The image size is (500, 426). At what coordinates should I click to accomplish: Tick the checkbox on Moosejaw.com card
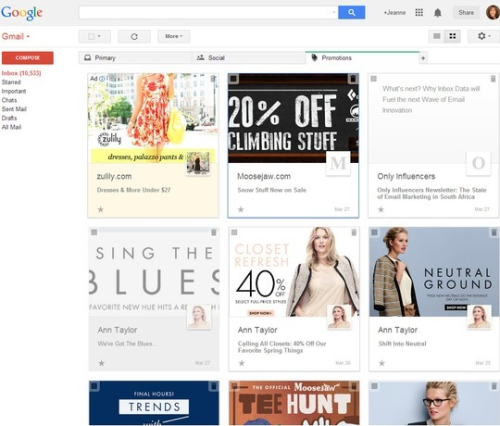[234, 79]
